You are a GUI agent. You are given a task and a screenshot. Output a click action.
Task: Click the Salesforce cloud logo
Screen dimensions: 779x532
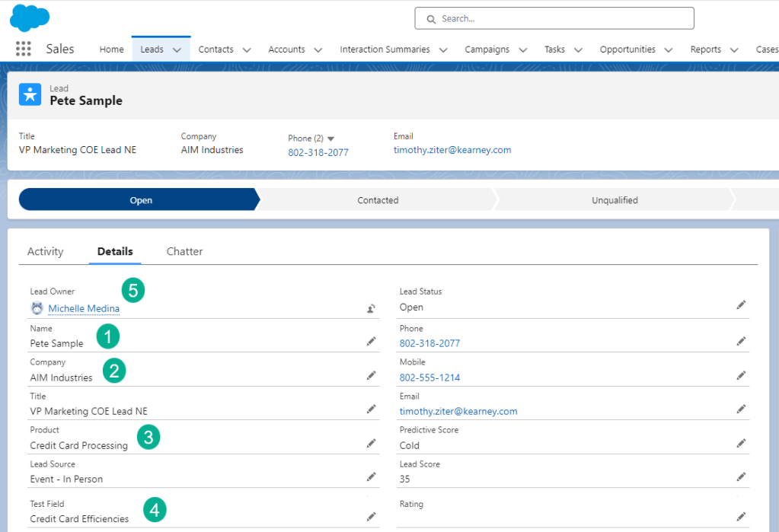[30, 18]
